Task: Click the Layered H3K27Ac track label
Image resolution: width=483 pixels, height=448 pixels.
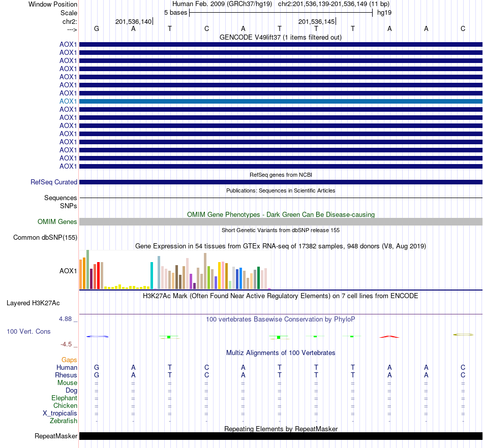Action: click(33, 303)
